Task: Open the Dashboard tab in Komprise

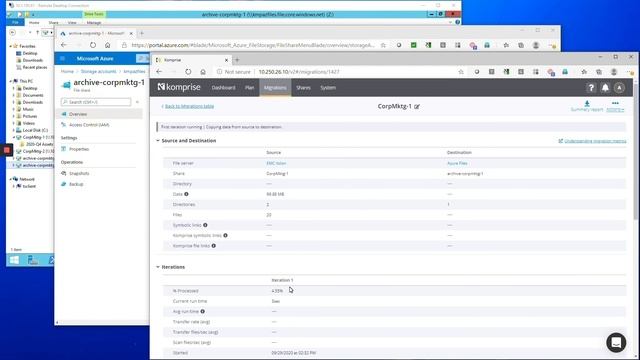Action: click(x=223, y=88)
